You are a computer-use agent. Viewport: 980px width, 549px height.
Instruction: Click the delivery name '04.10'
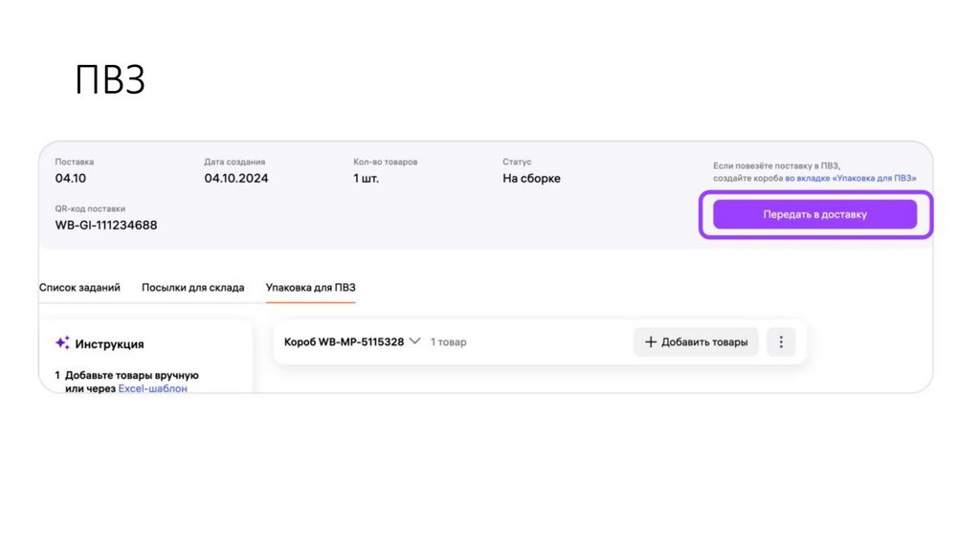click(x=71, y=178)
